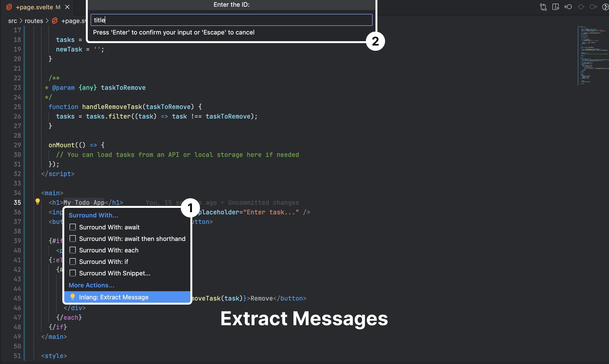Image resolution: width=609 pixels, height=364 pixels.
Task: Click the lightbulb in the line 35 gutter
Action: tap(38, 202)
